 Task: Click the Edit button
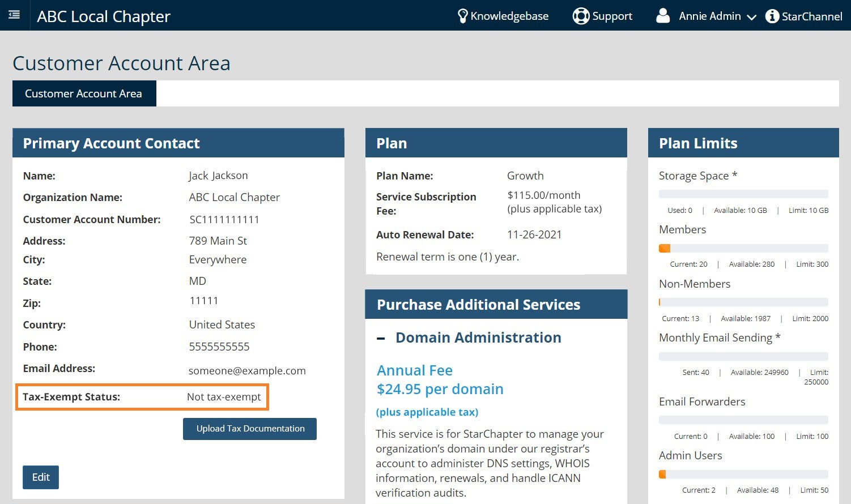coord(41,477)
